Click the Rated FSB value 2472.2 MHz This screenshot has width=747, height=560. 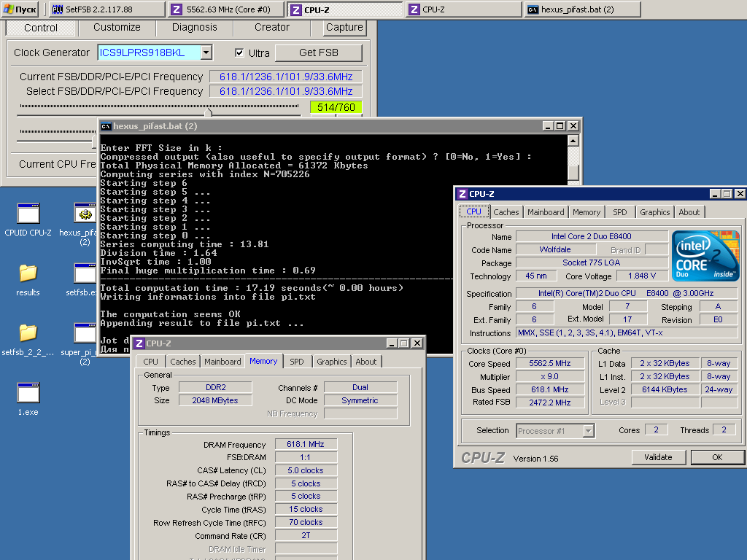(550, 402)
